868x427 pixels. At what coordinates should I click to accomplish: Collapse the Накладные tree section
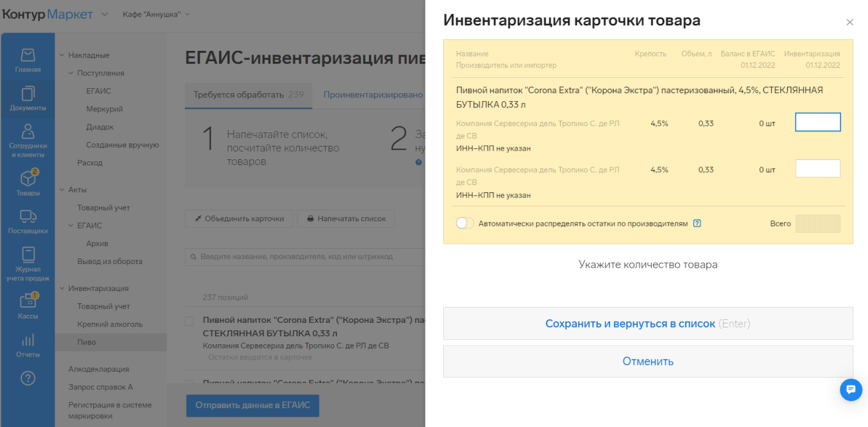[x=62, y=55]
